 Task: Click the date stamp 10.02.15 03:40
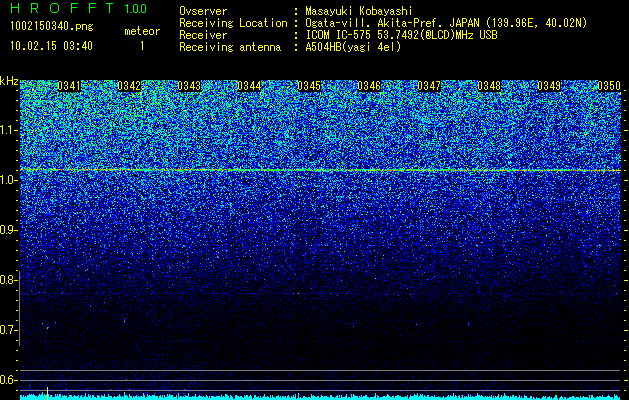51,46
